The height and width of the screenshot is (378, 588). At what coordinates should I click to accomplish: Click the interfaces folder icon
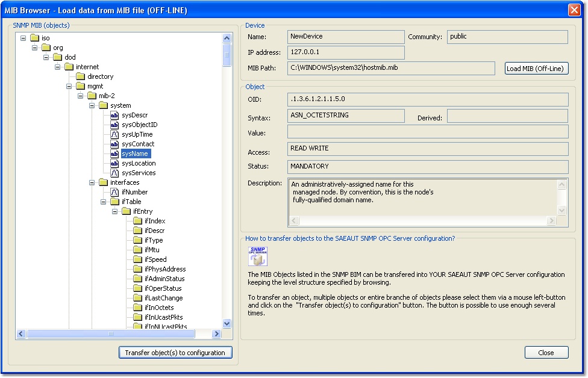pos(104,182)
